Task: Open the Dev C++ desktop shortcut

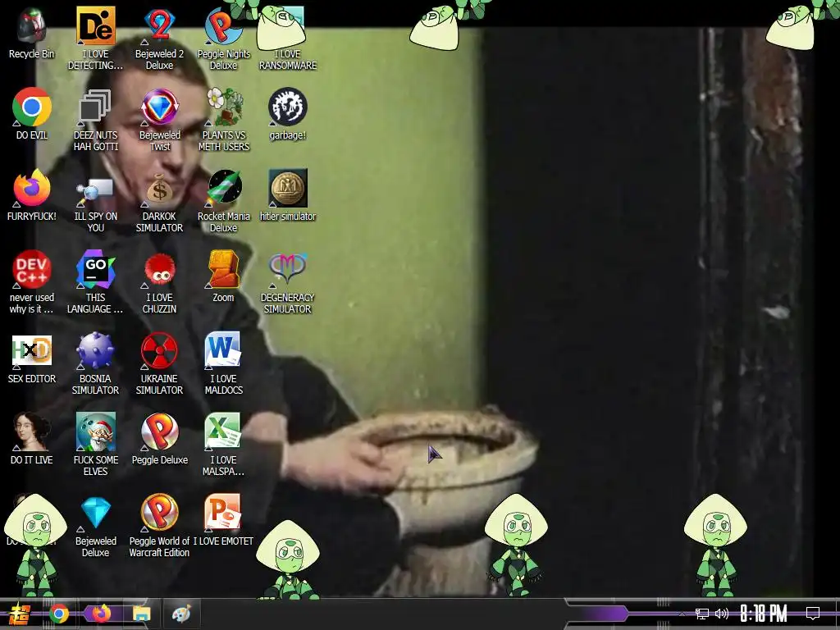Action: (32, 269)
